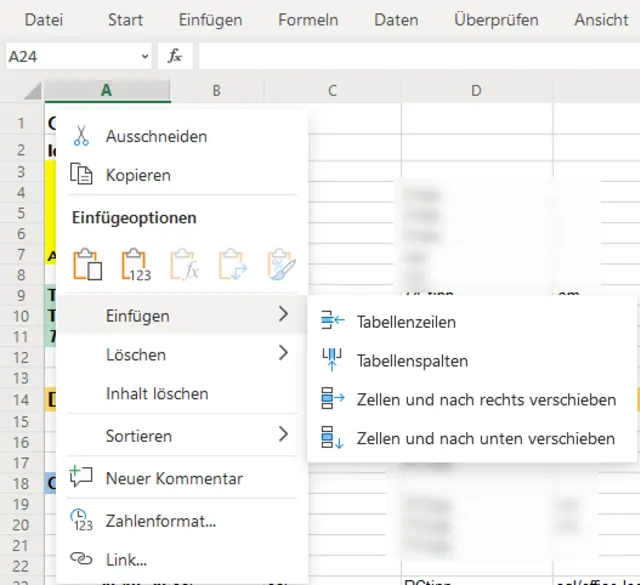Viewport: 640px width, 585px height.
Task: Select Zellen und nach rechts verschieben
Action: pyautogui.click(x=472, y=399)
